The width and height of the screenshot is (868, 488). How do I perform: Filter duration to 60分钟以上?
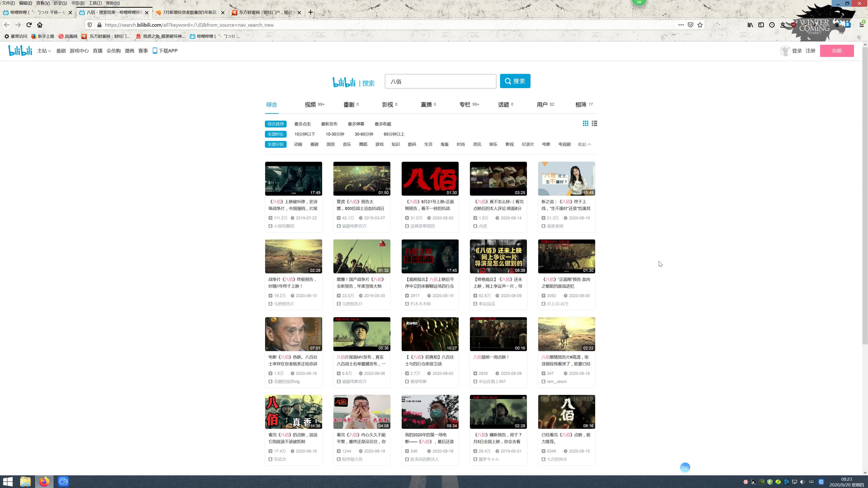(394, 134)
